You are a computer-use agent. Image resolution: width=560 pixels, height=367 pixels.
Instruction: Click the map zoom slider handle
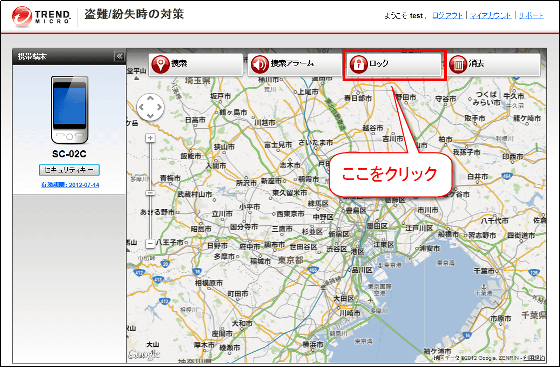(x=150, y=193)
